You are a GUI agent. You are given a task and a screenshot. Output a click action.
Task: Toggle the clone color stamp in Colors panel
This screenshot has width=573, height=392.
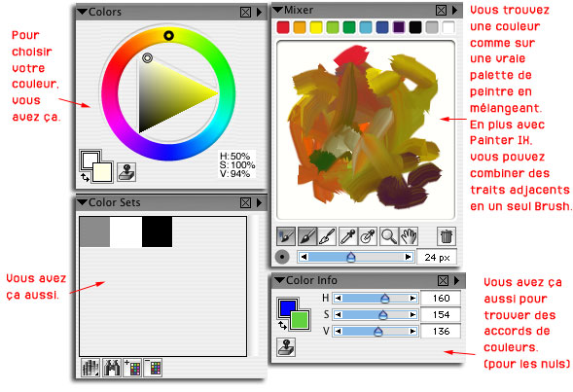point(126,172)
